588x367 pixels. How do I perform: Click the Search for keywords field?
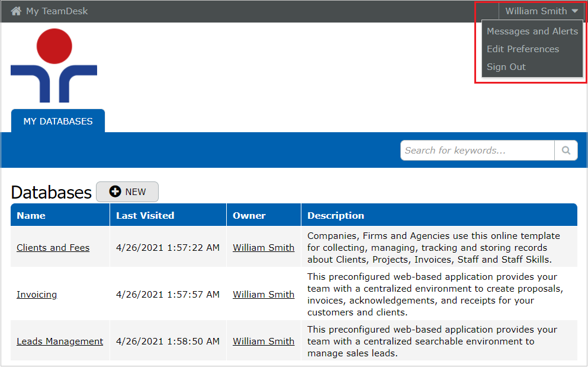point(477,151)
